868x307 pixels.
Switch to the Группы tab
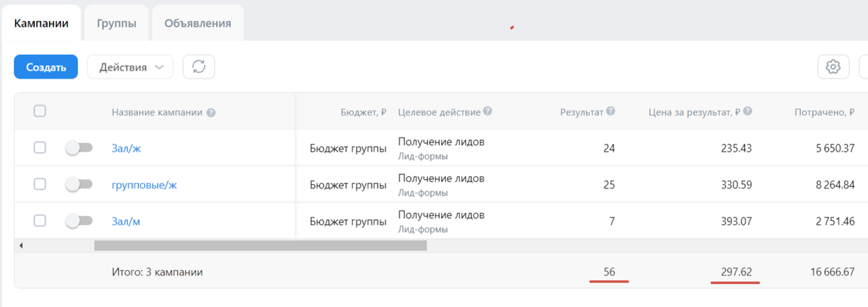click(x=116, y=23)
